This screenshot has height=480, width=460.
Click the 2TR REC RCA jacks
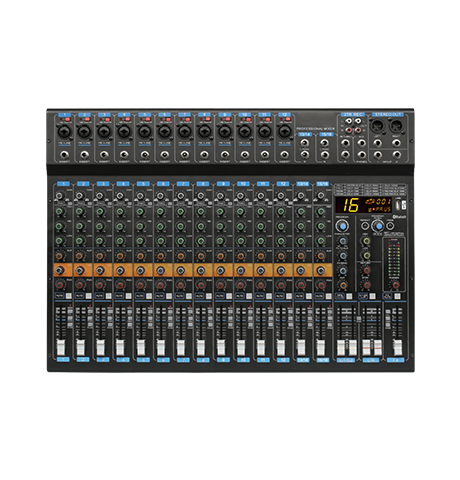(x=353, y=125)
